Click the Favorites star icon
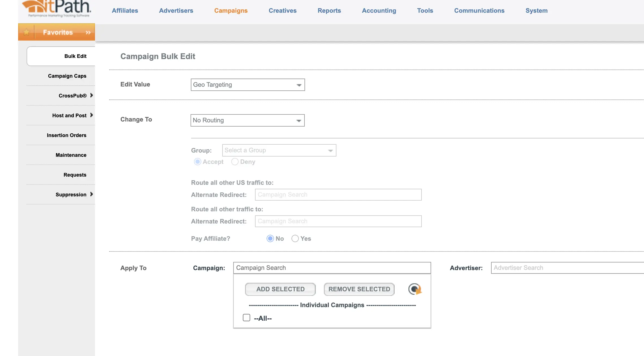Viewport: 644px width, 356px height. [x=26, y=32]
